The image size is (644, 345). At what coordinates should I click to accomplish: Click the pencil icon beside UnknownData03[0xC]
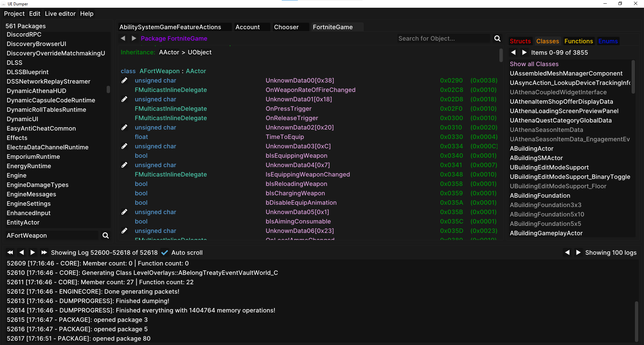pyautogui.click(x=124, y=146)
